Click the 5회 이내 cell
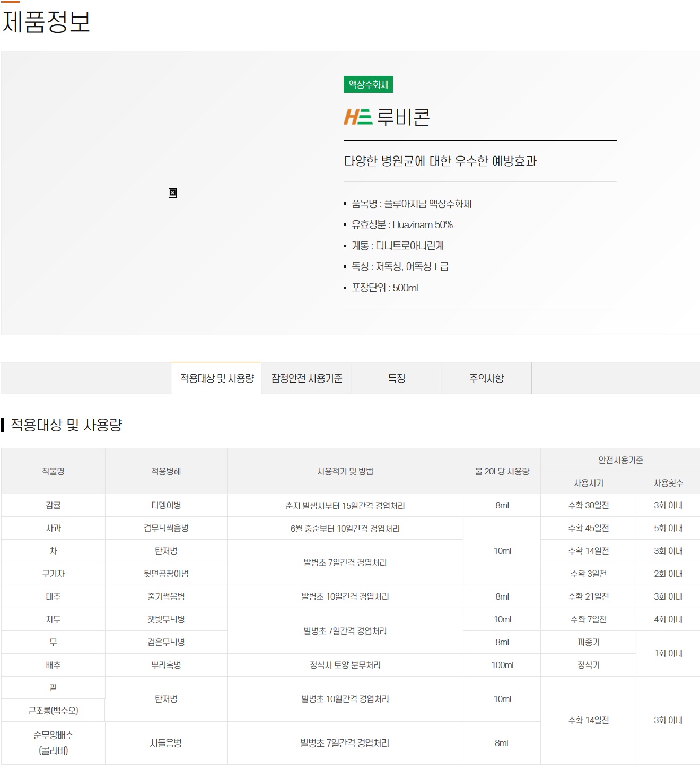 pos(668,528)
